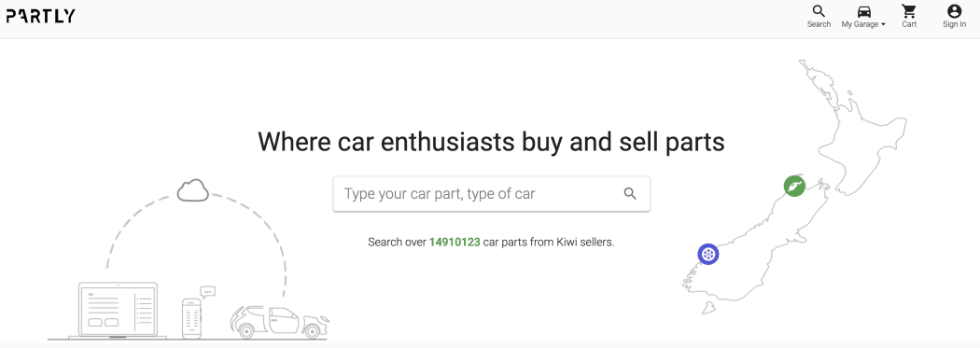Click the Cart text label
The width and height of the screenshot is (980, 348).
[x=909, y=24]
